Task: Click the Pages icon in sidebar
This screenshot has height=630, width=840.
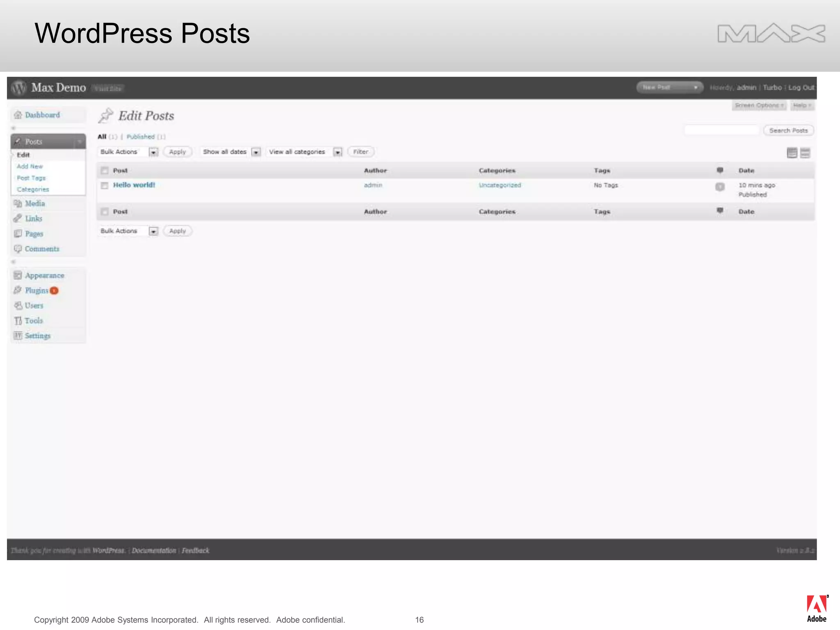Action: (18, 233)
